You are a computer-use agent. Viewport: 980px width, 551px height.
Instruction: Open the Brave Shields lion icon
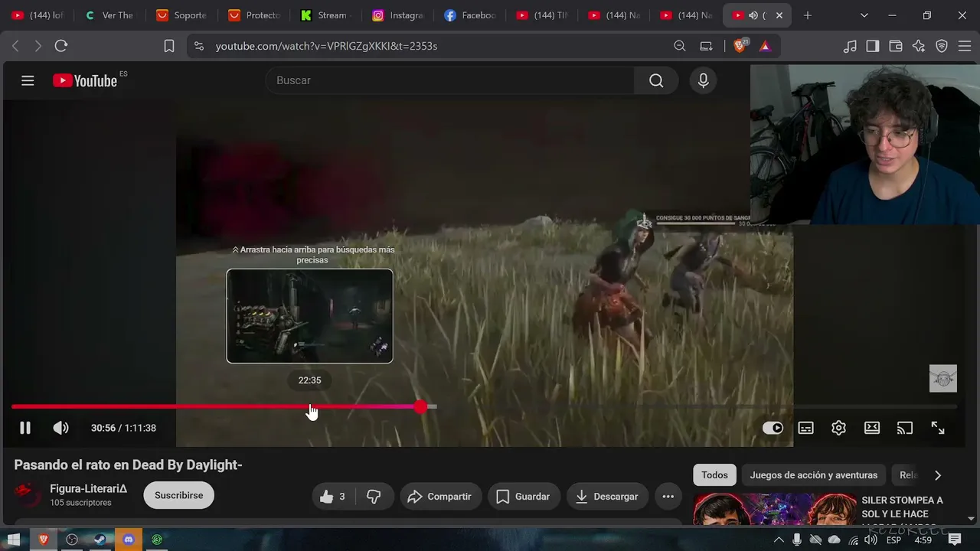tap(740, 46)
